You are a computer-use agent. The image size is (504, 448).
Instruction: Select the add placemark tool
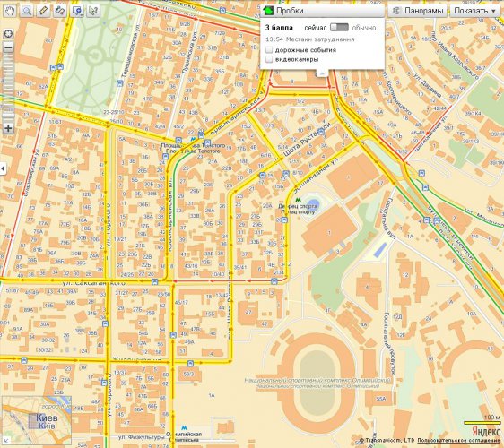click(77, 11)
